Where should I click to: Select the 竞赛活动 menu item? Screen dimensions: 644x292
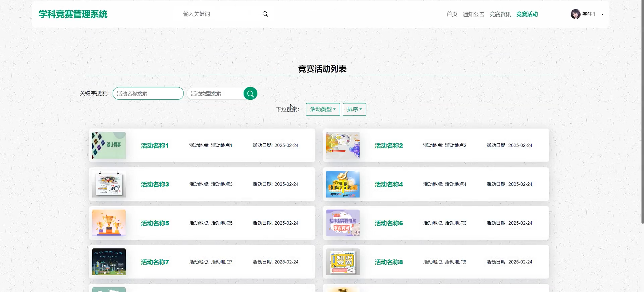point(527,14)
